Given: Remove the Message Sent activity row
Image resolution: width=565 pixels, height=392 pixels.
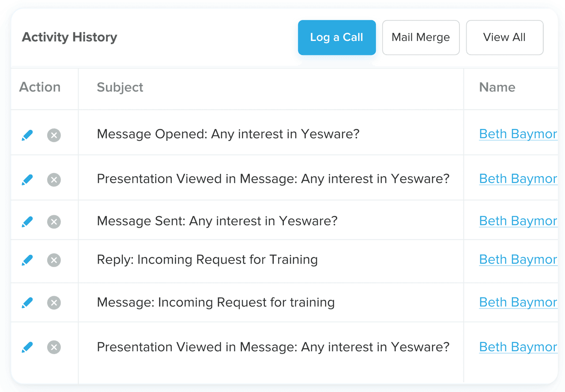Looking at the screenshot, I should 54,222.
